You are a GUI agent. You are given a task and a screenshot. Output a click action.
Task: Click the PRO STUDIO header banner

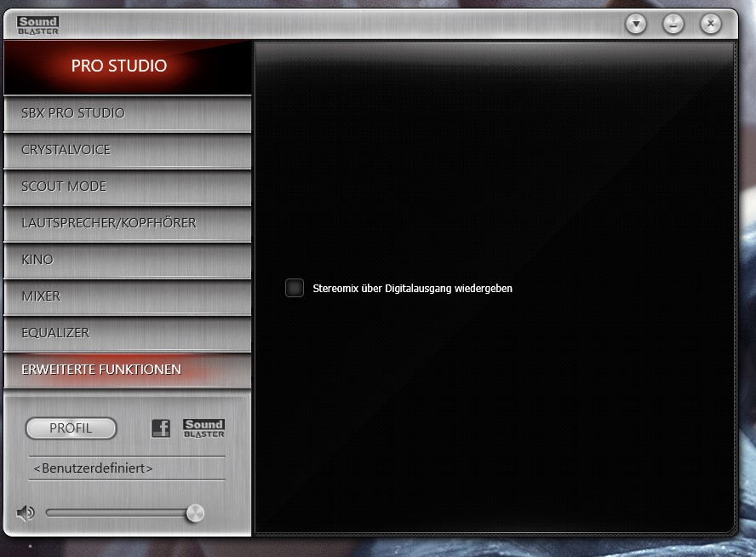[128, 67]
